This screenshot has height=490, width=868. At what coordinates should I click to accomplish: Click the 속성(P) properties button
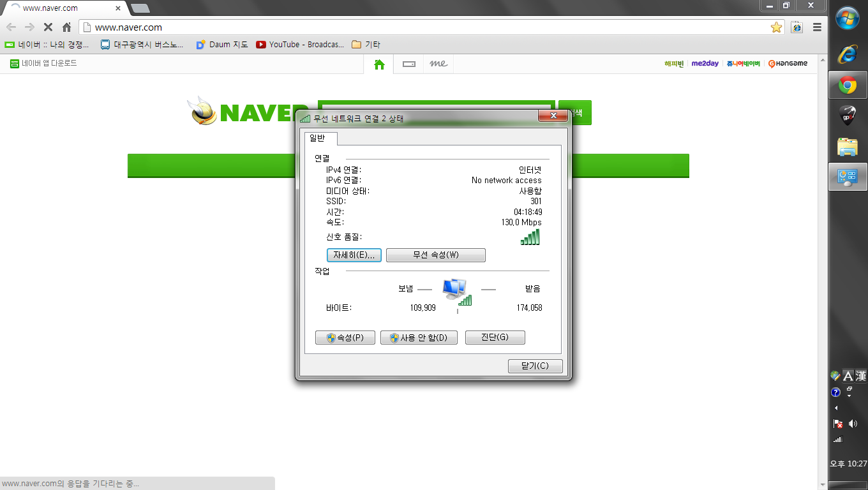coord(345,338)
